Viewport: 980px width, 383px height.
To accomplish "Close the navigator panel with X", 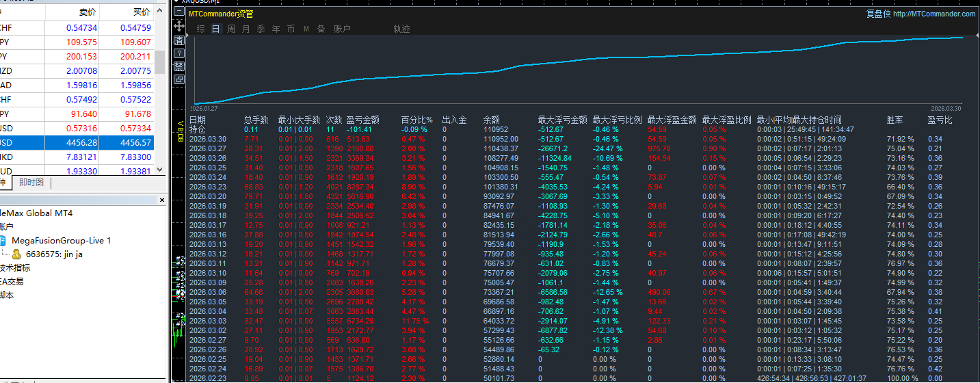I will pyautogui.click(x=162, y=200).
